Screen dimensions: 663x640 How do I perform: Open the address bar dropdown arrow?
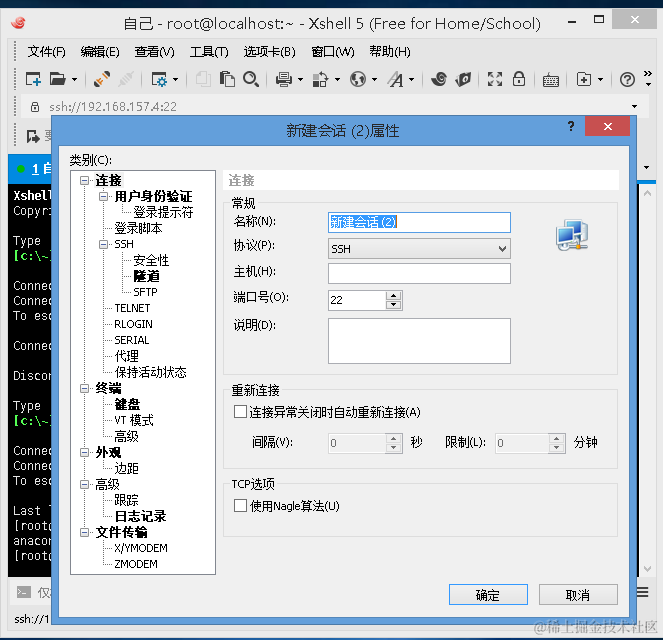(x=634, y=106)
